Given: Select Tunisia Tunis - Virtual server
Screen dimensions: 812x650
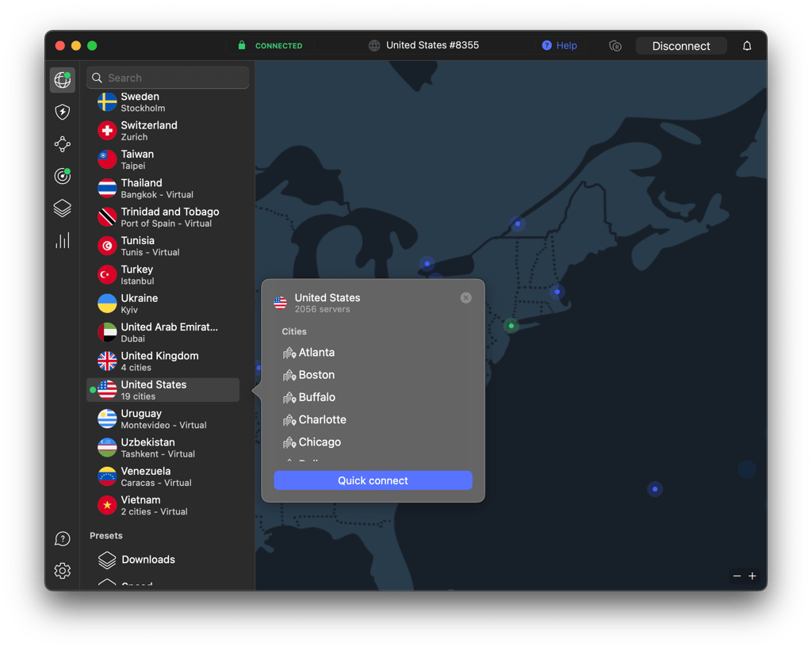Looking at the screenshot, I should [163, 246].
